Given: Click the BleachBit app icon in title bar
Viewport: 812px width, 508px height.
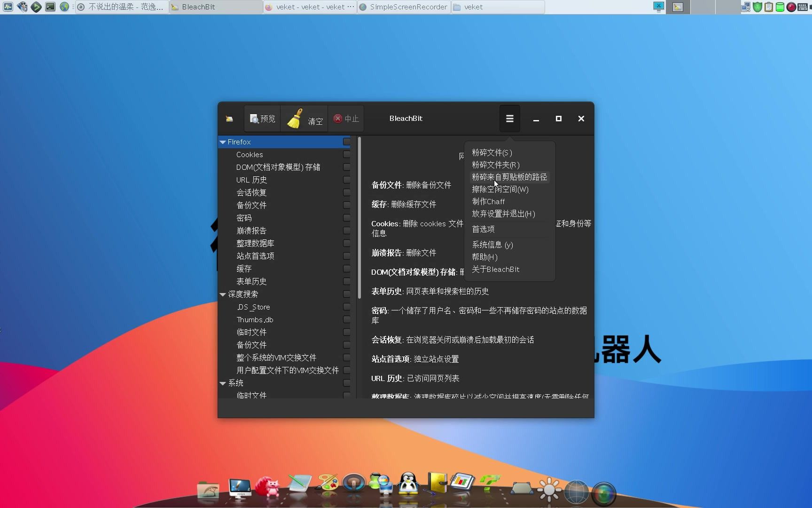Looking at the screenshot, I should tap(229, 119).
